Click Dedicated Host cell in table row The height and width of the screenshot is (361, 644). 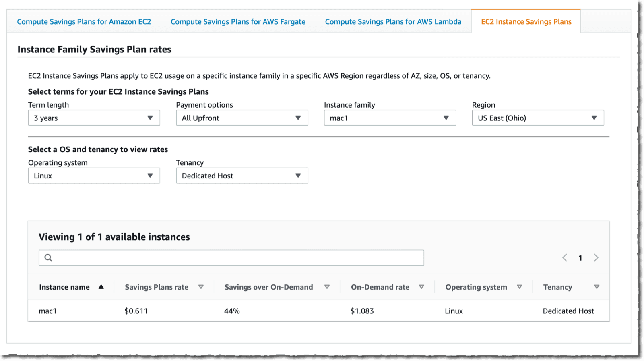tap(568, 311)
